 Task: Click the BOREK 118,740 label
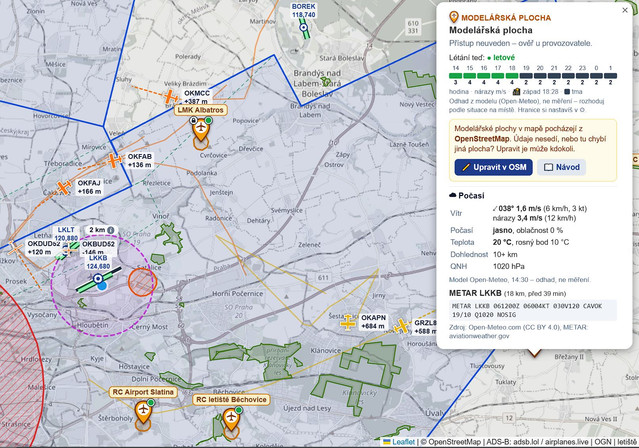(304, 11)
